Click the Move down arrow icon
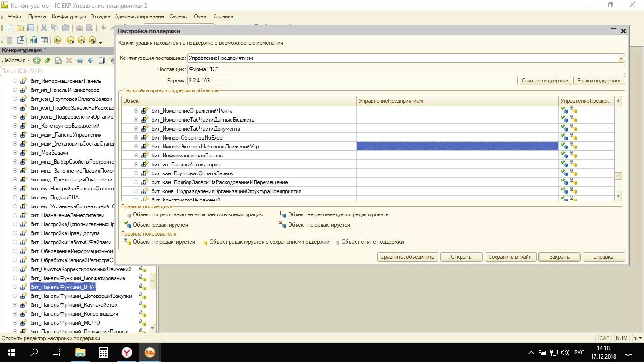The width and height of the screenshot is (644, 362). pyautogui.click(x=91, y=60)
